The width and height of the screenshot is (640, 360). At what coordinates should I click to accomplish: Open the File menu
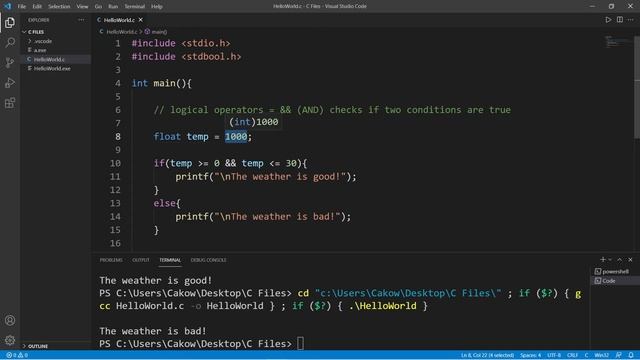22,7
